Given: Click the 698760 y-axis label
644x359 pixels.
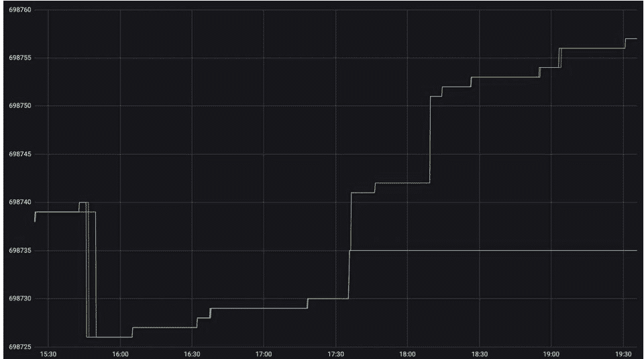Looking at the screenshot, I should 19,10.
